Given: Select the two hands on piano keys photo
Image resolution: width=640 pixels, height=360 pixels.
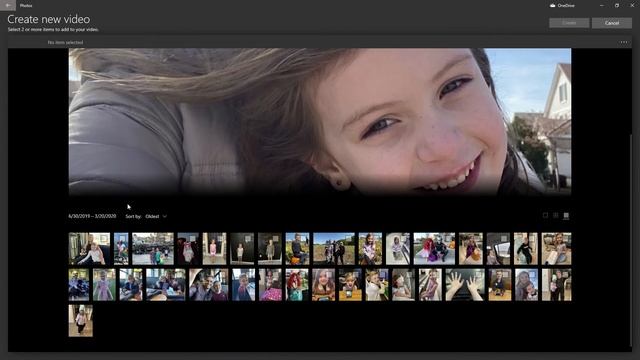Looking at the screenshot, I should pos(464,284).
